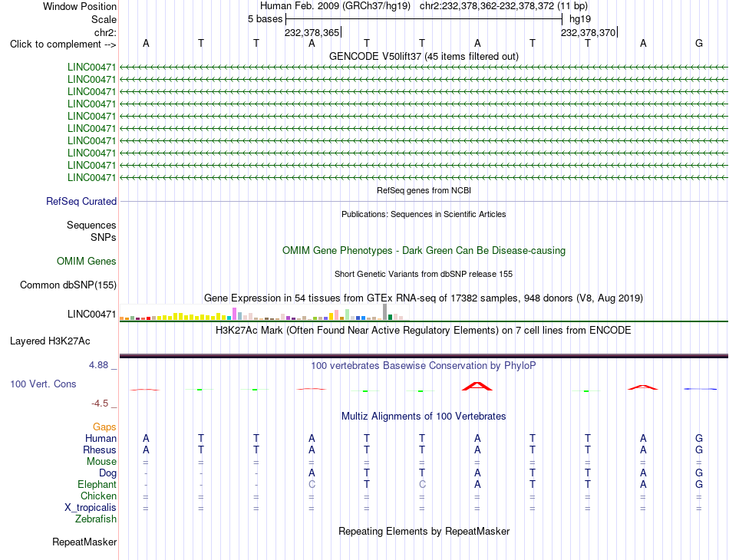729x560 pixels.
Task: Click the LINC00471 label of the GTEx expression track
Action: click(x=91, y=315)
